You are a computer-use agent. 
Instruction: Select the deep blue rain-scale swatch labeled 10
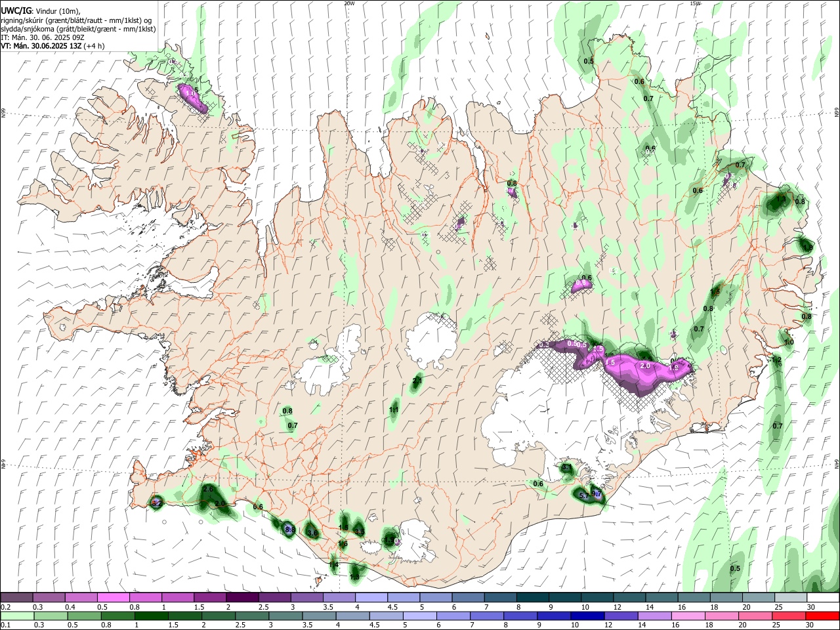(587, 616)
